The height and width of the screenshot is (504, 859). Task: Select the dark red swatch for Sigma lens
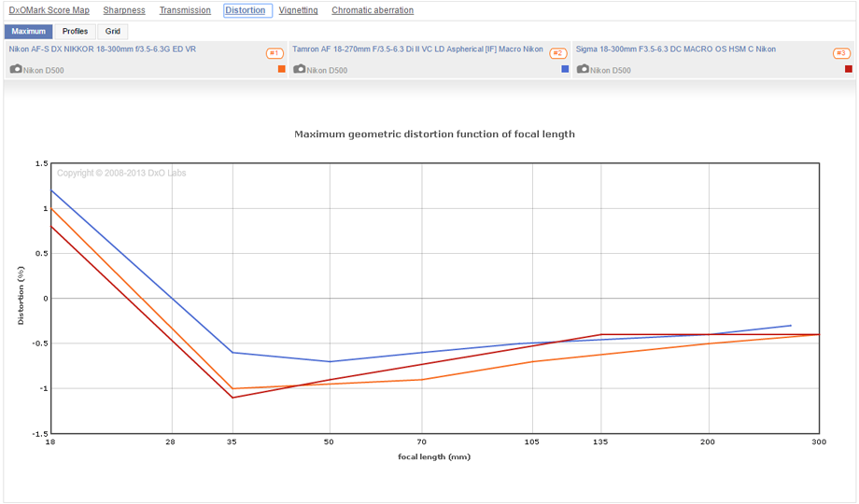pyautogui.click(x=849, y=69)
